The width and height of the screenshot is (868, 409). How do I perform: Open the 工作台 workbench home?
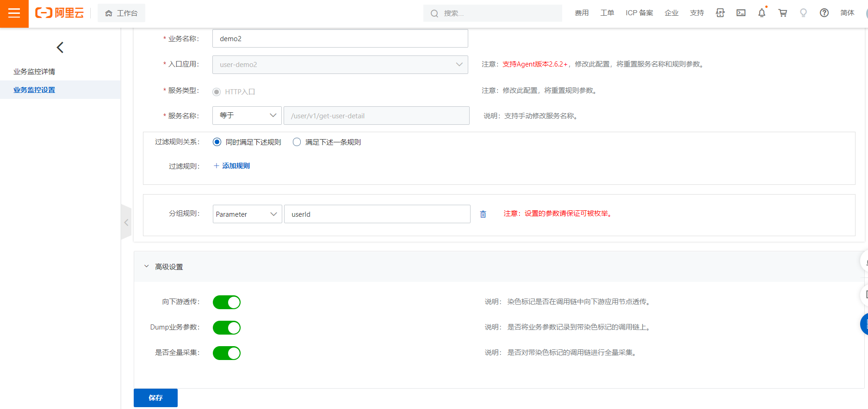pyautogui.click(x=121, y=13)
